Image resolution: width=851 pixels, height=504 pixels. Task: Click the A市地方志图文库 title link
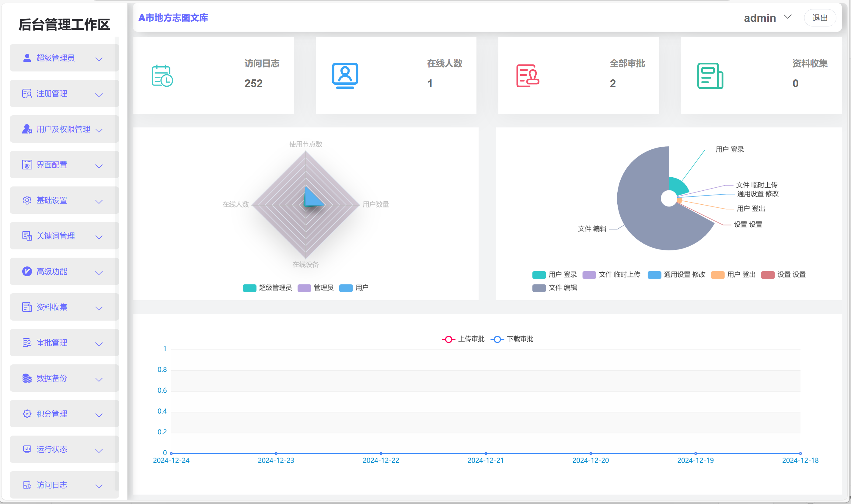173,18
